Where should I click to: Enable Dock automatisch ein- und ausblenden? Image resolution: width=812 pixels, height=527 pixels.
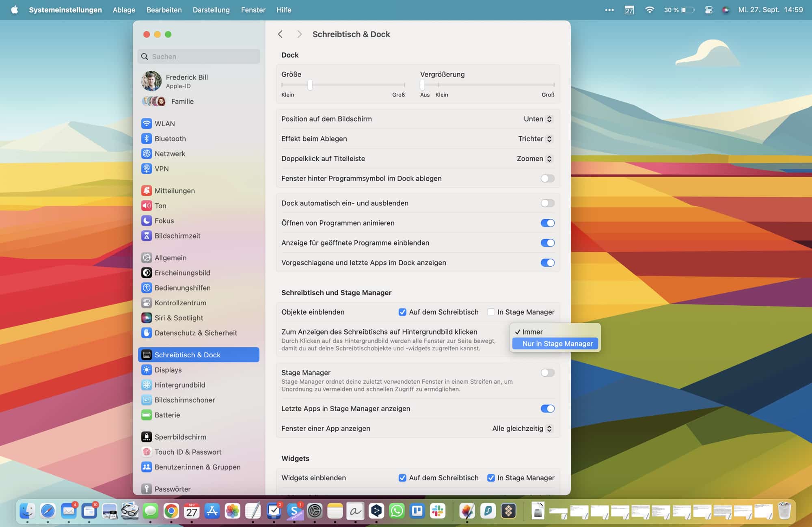547,203
